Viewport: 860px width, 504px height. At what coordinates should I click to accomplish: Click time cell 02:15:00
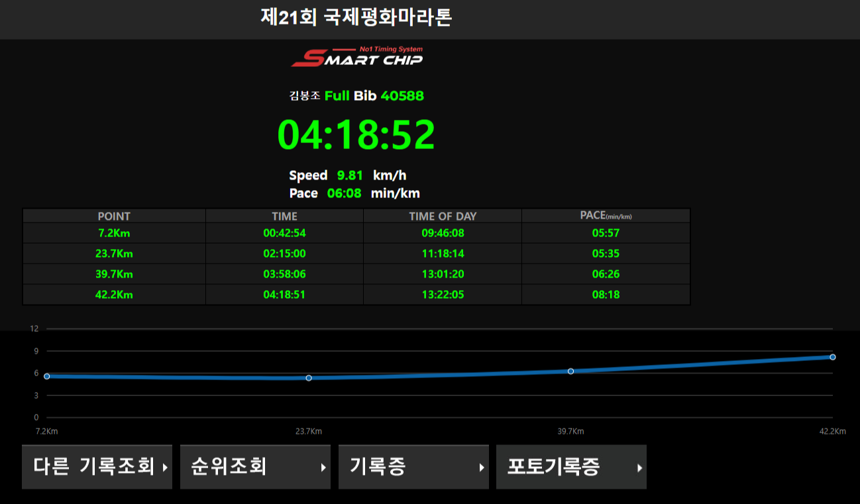(x=284, y=254)
